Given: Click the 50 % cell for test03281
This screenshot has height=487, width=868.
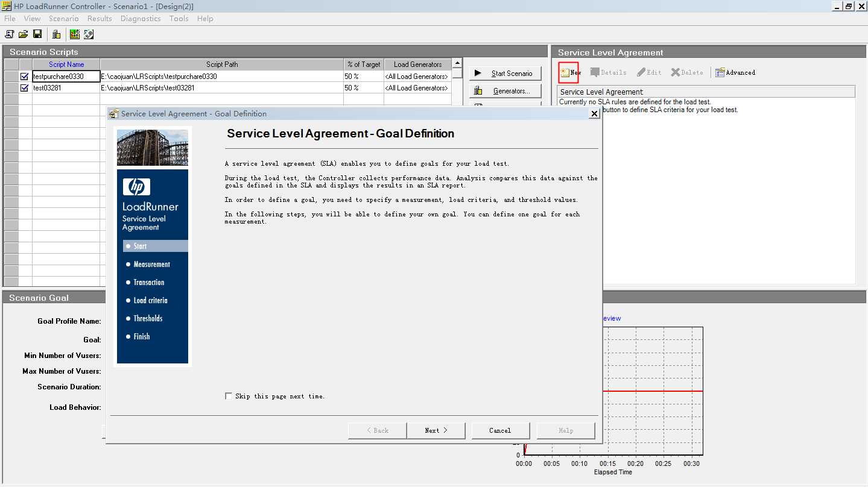Looking at the screenshot, I should coord(364,88).
